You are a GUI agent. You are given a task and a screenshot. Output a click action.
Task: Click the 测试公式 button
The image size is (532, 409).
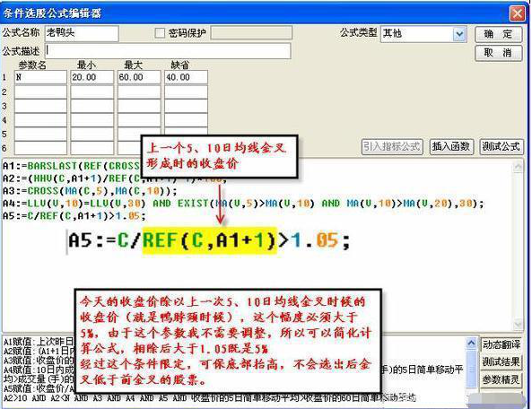(501, 146)
